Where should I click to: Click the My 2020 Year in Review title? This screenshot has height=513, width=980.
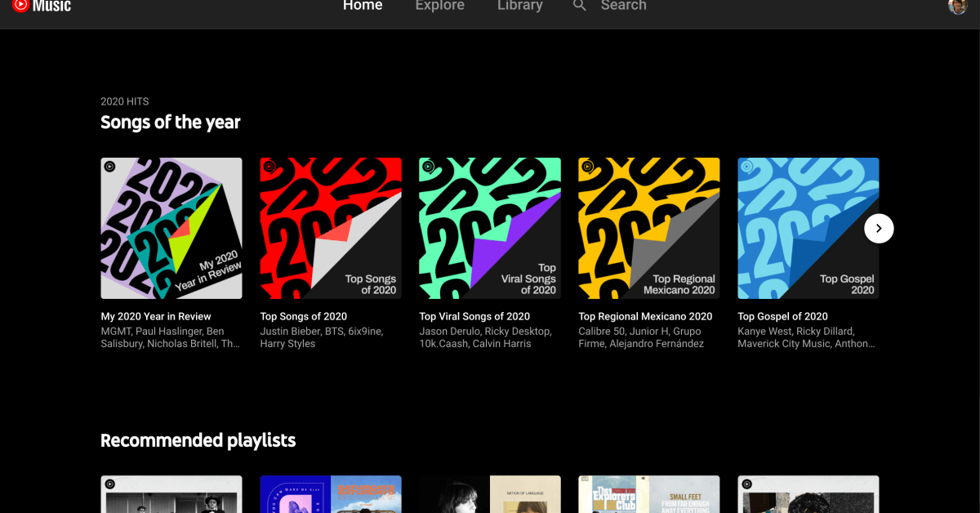(x=156, y=316)
